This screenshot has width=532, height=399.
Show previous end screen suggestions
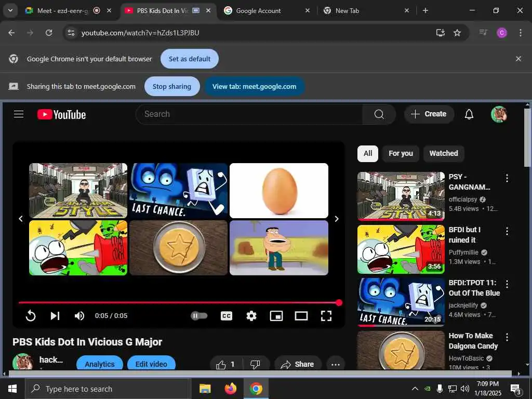21,219
